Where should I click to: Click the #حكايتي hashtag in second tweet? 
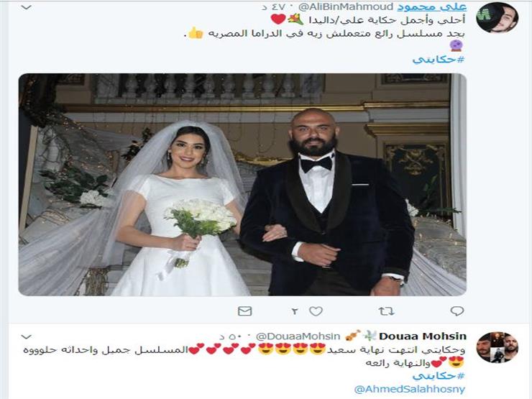pos(439,376)
